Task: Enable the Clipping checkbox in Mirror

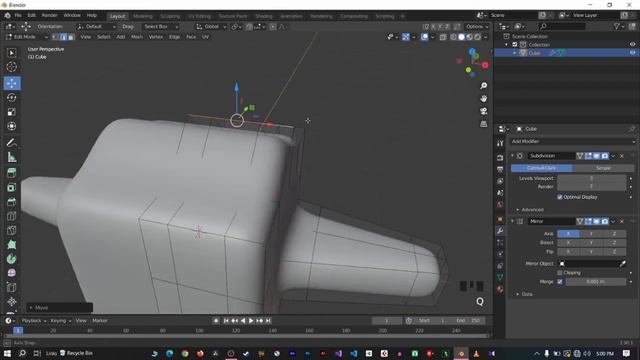Action: 560,273
